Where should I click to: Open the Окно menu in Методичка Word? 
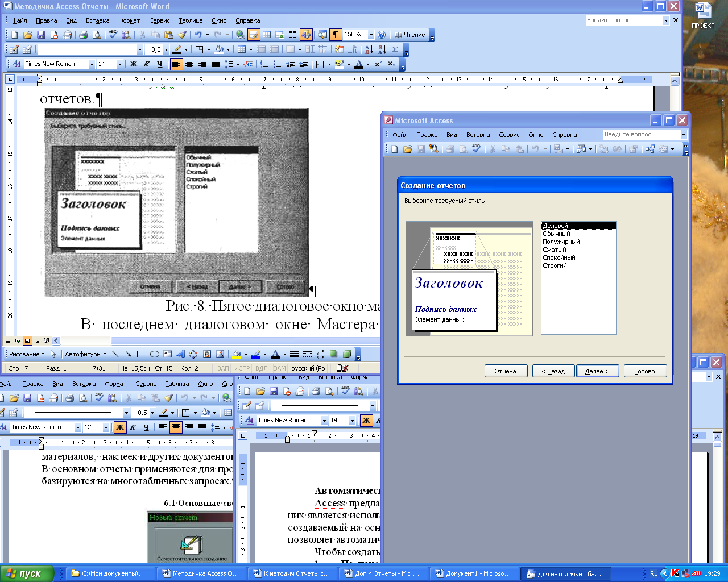(x=219, y=20)
